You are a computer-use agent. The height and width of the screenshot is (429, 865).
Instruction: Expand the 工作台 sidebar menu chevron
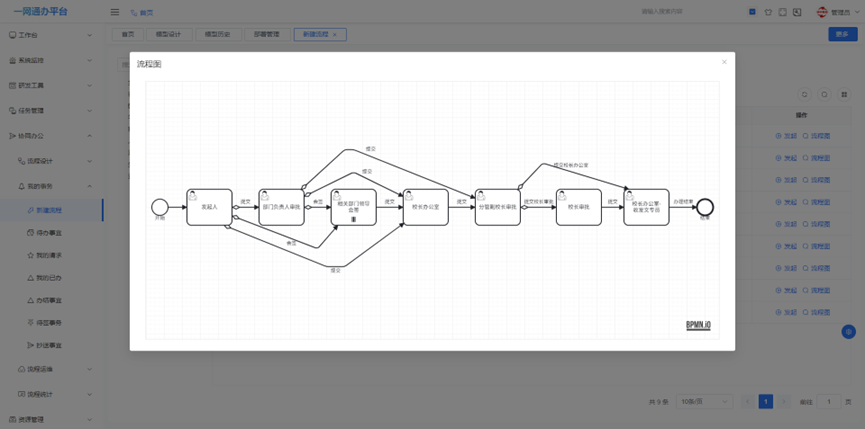[90, 35]
